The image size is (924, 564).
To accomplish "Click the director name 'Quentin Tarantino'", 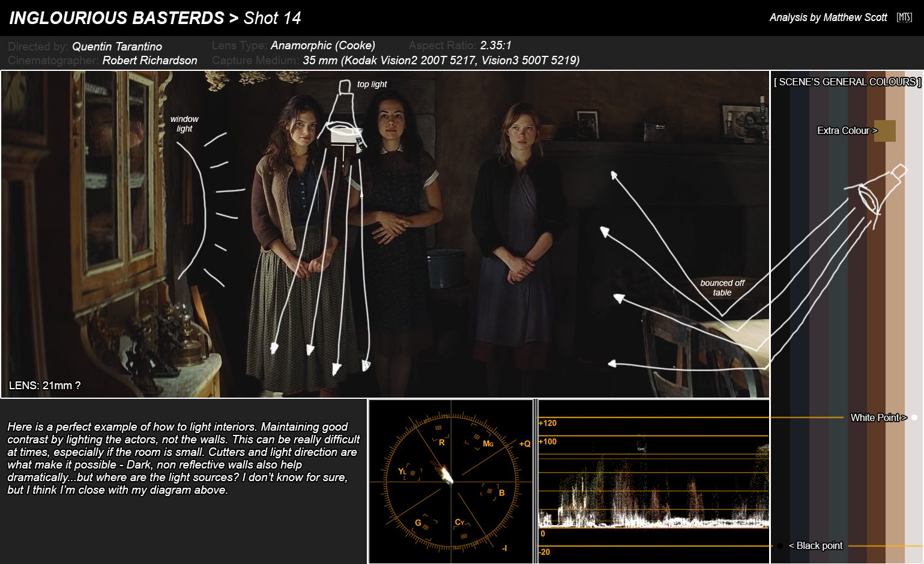I will 117,46.
